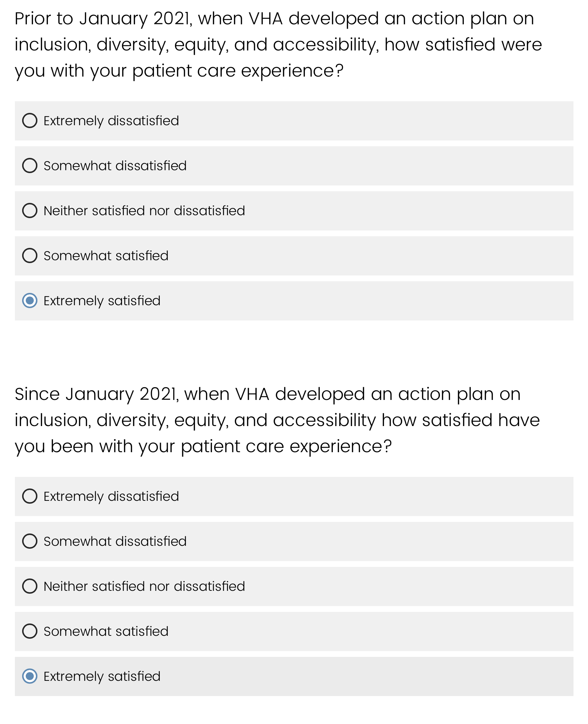The image size is (588, 724).
Task: Choose 'Somewhat dissatisfied' in the first question
Action: pos(30,166)
